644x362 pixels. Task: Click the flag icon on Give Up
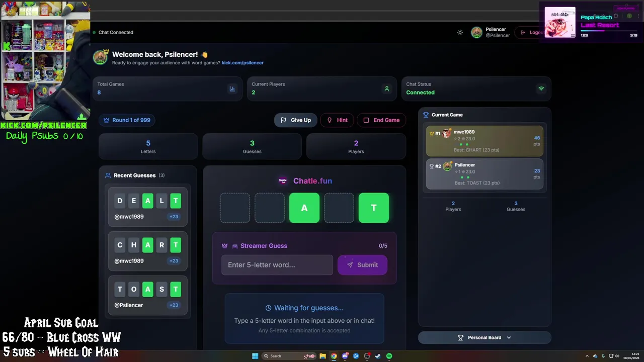[283, 120]
